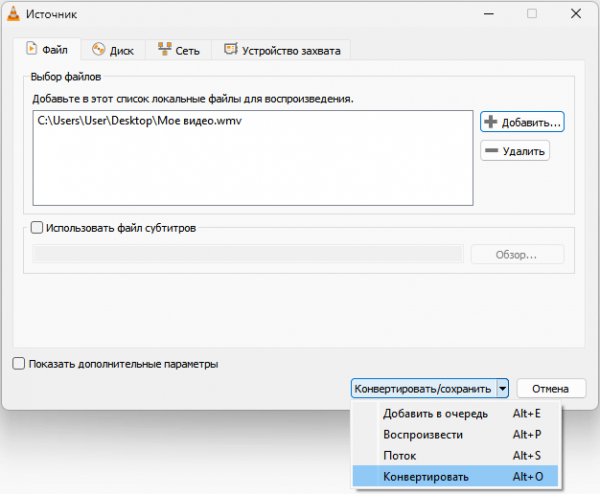
Task: Select Поток from the dropdown menu
Action: [x=455, y=456]
